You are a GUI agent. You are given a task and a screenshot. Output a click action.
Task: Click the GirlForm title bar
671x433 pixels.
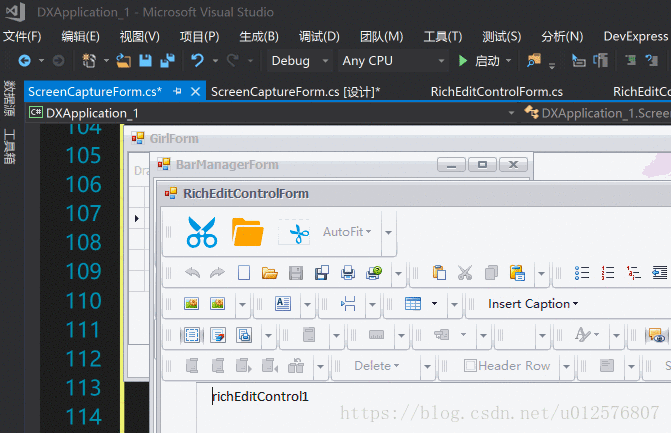398,138
